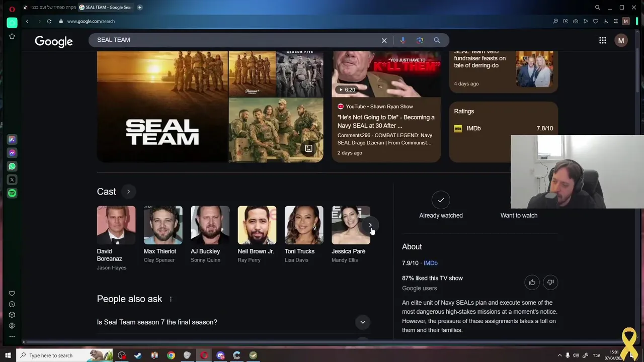
Task: Switch to the TikTok tab
Action: (50, 7)
